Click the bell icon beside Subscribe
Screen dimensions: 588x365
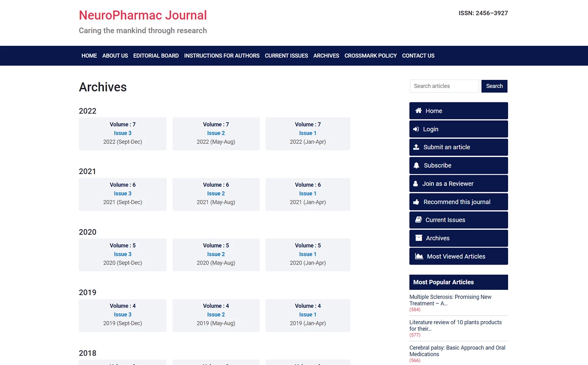click(416, 165)
